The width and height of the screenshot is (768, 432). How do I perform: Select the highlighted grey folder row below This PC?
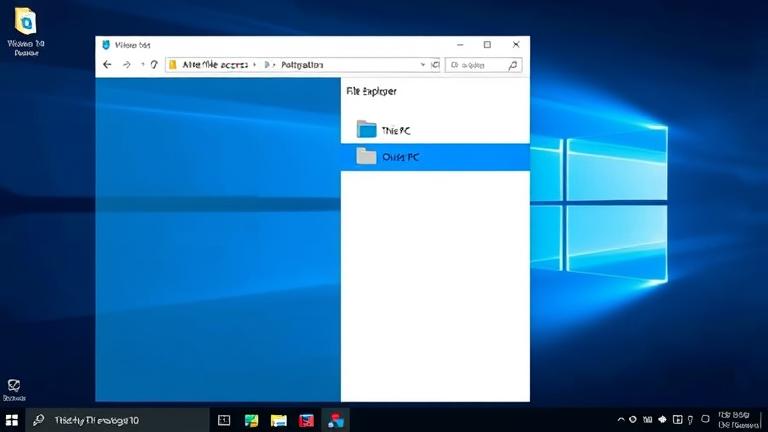(435, 157)
